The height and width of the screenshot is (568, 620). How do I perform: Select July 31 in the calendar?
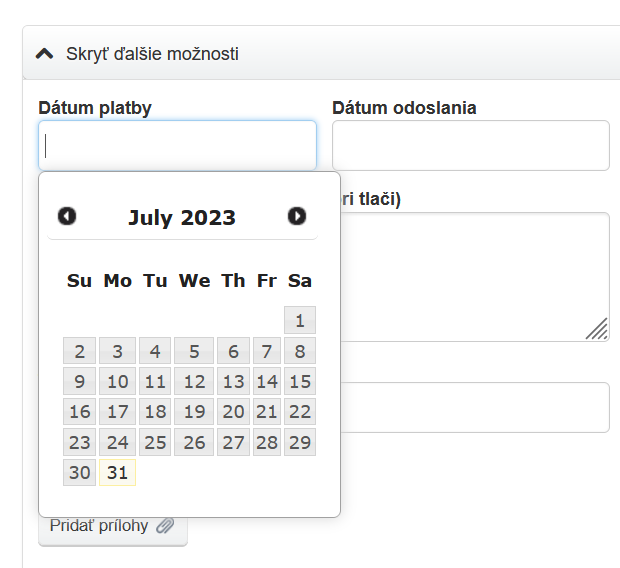tap(118, 473)
